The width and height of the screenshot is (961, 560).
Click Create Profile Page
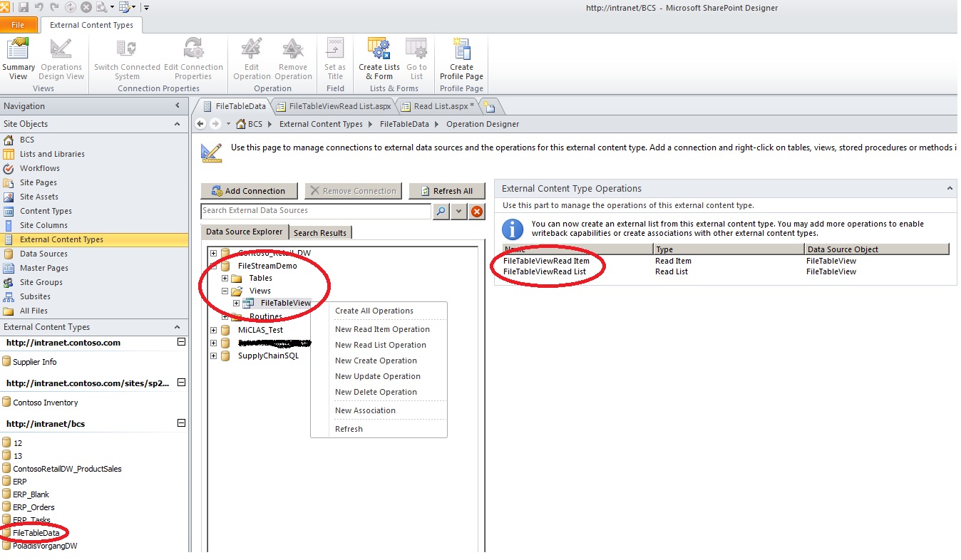click(461, 60)
